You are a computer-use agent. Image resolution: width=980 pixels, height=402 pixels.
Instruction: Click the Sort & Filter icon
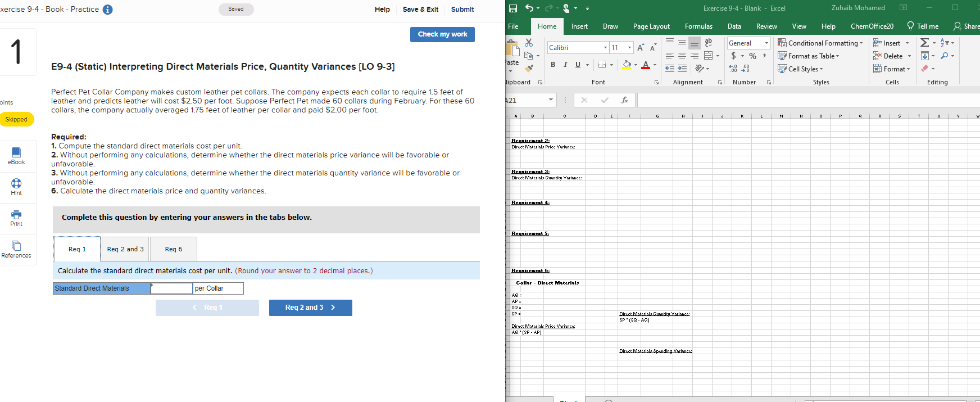(945, 43)
